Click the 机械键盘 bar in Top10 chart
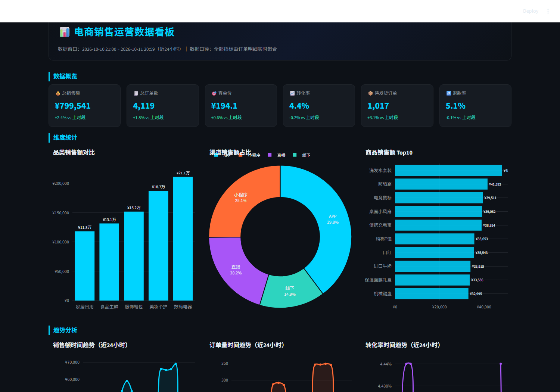The image size is (560, 392). point(432,294)
